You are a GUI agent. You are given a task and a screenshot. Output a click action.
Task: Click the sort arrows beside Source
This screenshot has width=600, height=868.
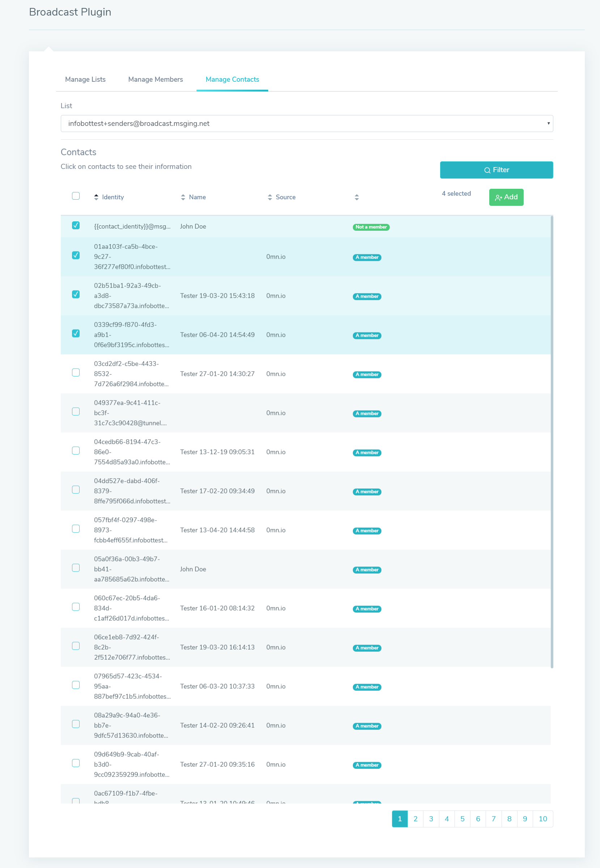pyautogui.click(x=270, y=197)
